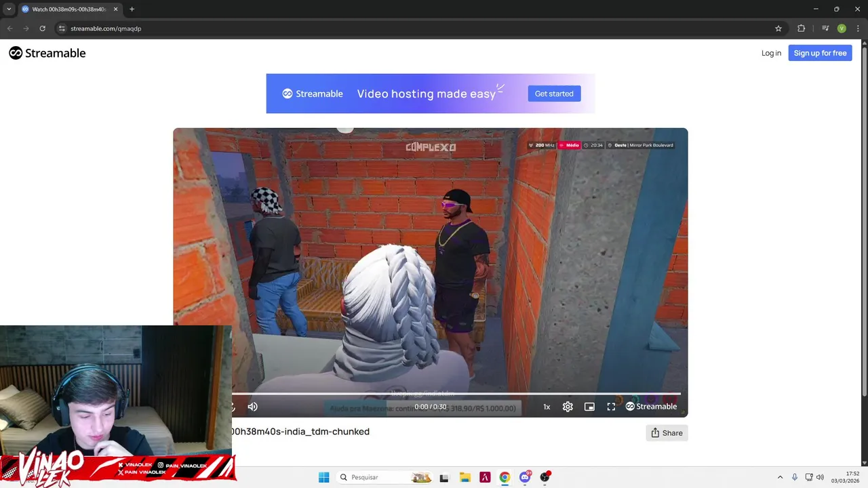The width and height of the screenshot is (868, 488).
Task: Click the video title india_tdm-chunked
Action: pyautogui.click(x=301, y=432)
